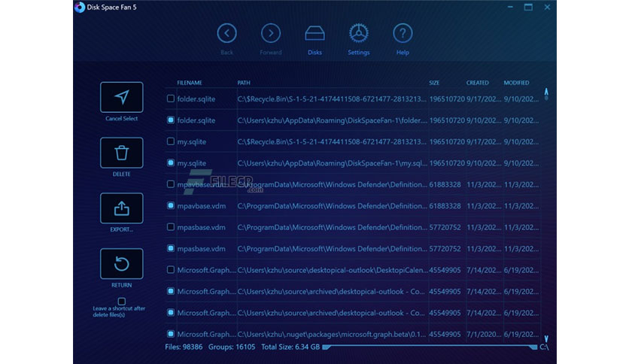This screenshot has width=629, height=364.
Task: Sort by CREATED column header
Action: coord(477,83)
